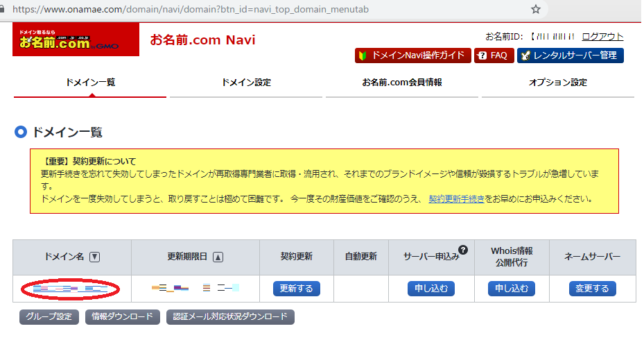This screenshot has width=644, height=340.
Task: Sort by 更新期限日 ascending arrow
Action: pos(218,257)
